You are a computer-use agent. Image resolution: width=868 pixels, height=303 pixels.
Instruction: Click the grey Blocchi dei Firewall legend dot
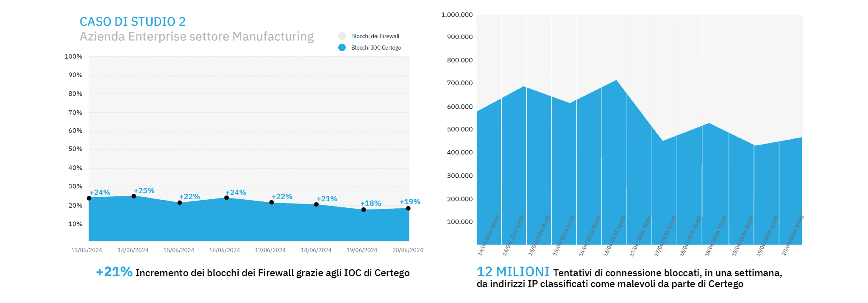[342, 36]
